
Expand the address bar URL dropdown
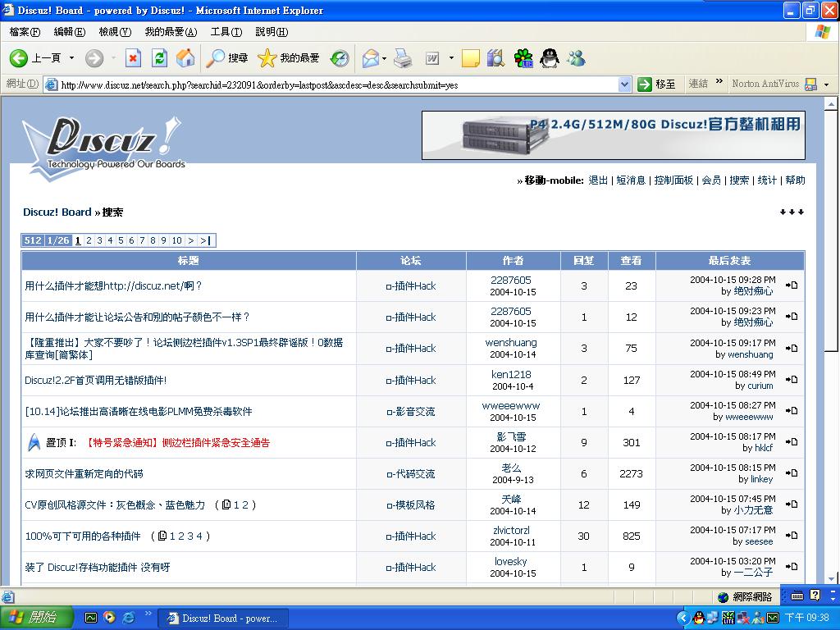coord(624,84)
